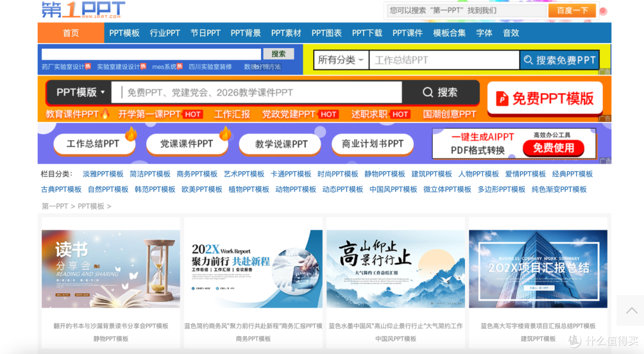Screen dimensions: 644x354
Task: Open the 202X项目汇报总结 template thumbnail
Action: tap(538, 269)
